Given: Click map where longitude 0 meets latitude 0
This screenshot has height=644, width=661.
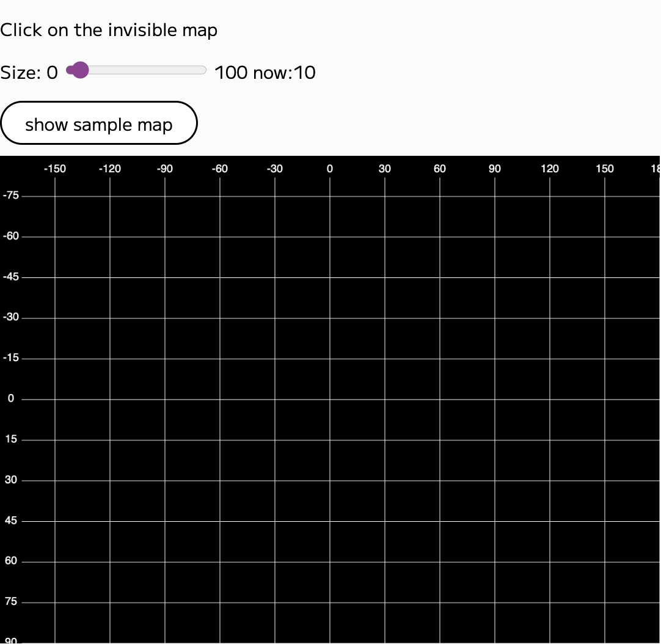Looking at the screenshot, I should tap(330, 400).
